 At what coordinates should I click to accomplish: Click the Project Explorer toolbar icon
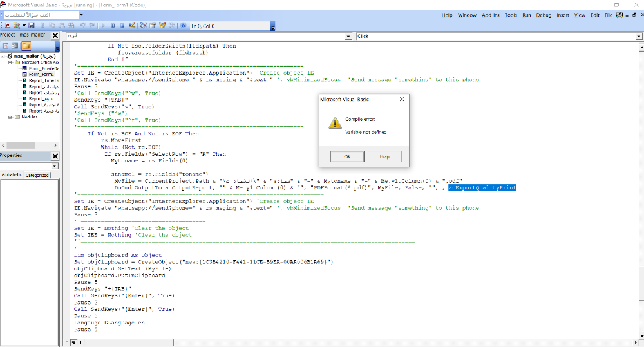(x=143, y=26)
